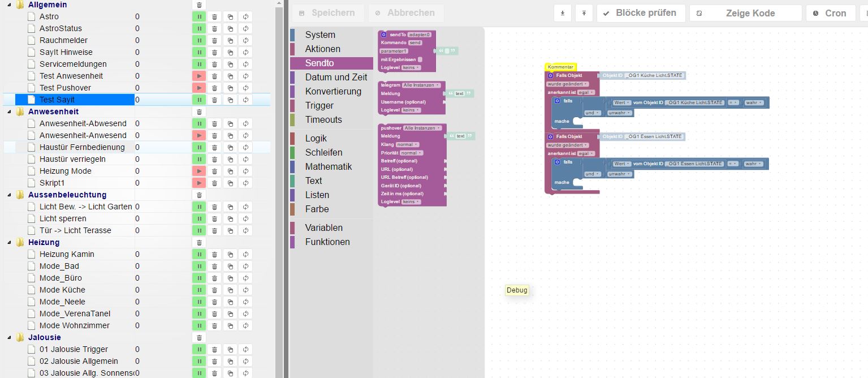
Task: Copy the Haustür Fernbedienung script
Action: tap(230, 147)
